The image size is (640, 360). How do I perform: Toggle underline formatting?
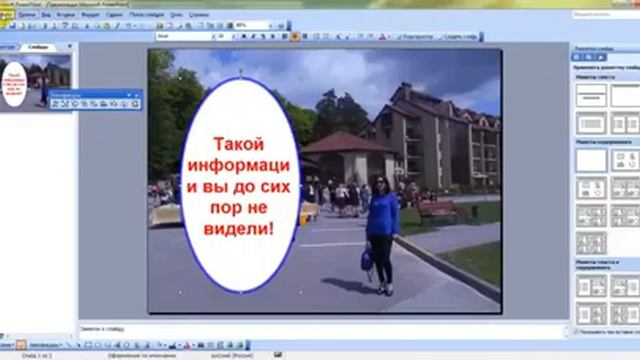pyautogui.click(x=263, y=36)
